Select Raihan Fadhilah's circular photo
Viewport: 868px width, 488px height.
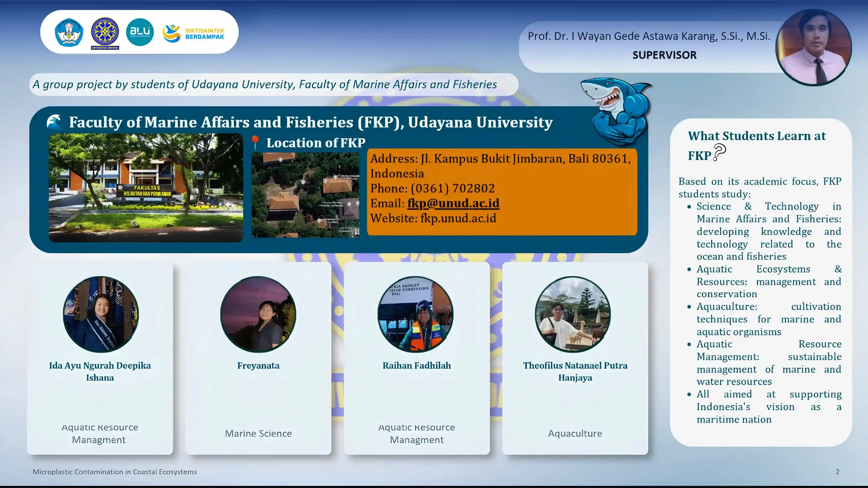pyautogui.click(x=415, y=314)
